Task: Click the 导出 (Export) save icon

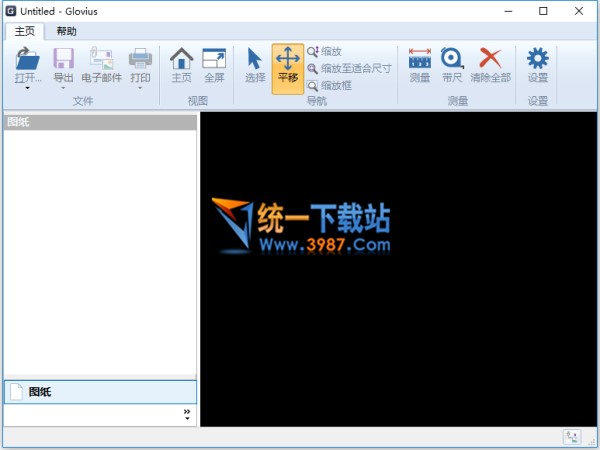Action: tap(64, 60)
